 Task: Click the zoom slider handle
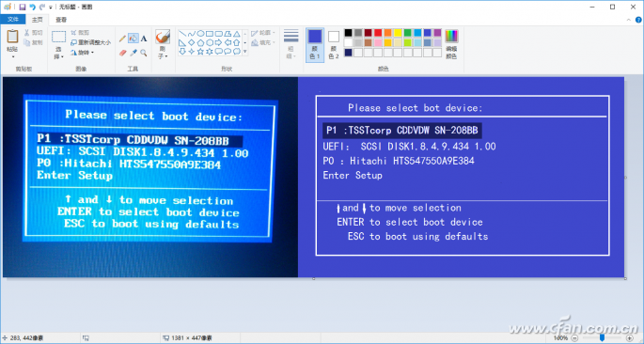click(x=602, y=337)
